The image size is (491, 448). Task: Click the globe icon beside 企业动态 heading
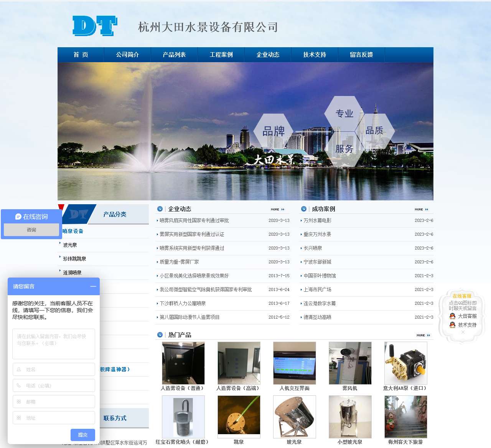[x=160, y=209]
